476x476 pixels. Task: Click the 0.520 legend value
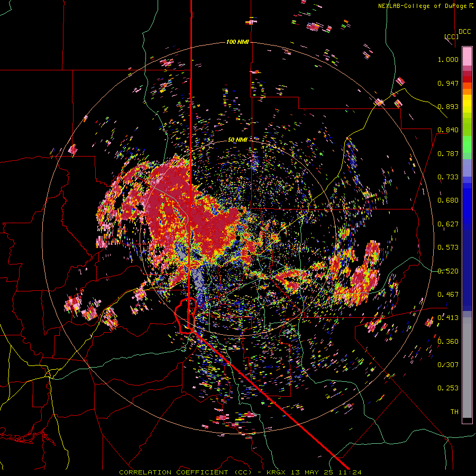tap(448, 271)
